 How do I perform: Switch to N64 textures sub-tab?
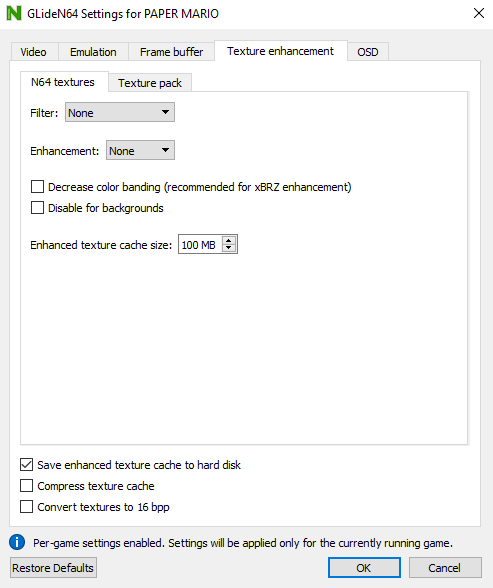tap(63, 82)
